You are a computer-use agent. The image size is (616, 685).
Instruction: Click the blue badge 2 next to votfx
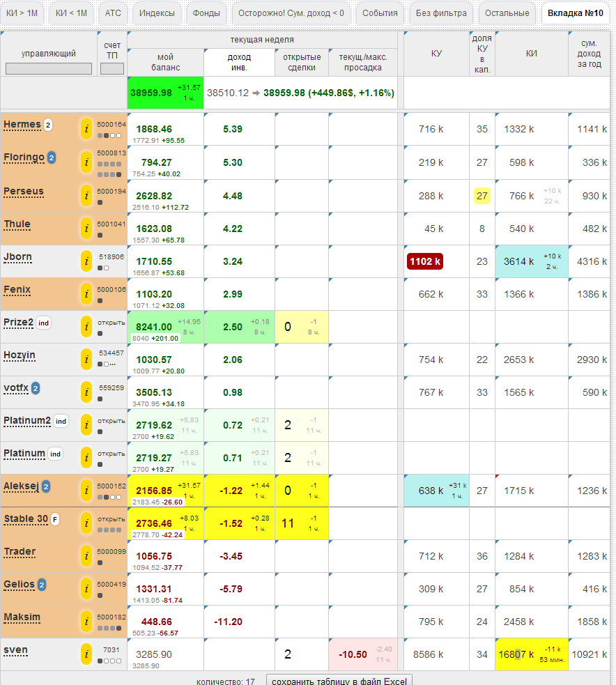(x=36, y=388)
